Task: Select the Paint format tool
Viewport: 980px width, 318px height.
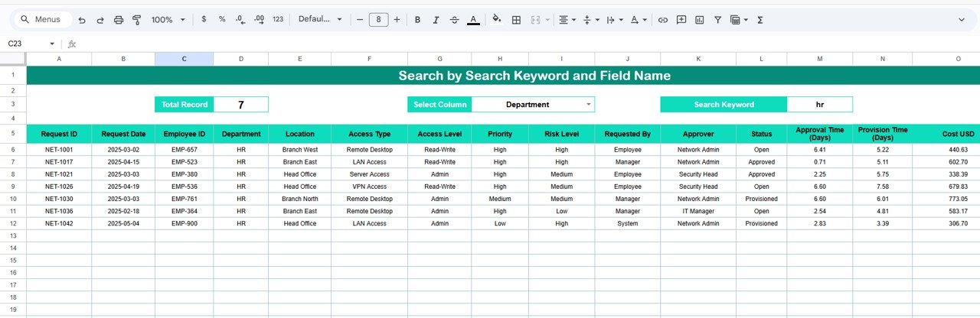Action: (137, 20)
